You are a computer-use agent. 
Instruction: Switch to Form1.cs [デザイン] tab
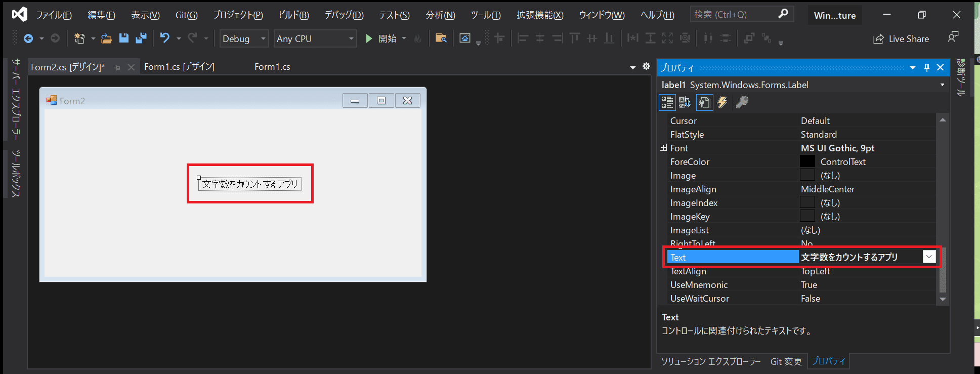pyautogui.click(x=179, y=67)
